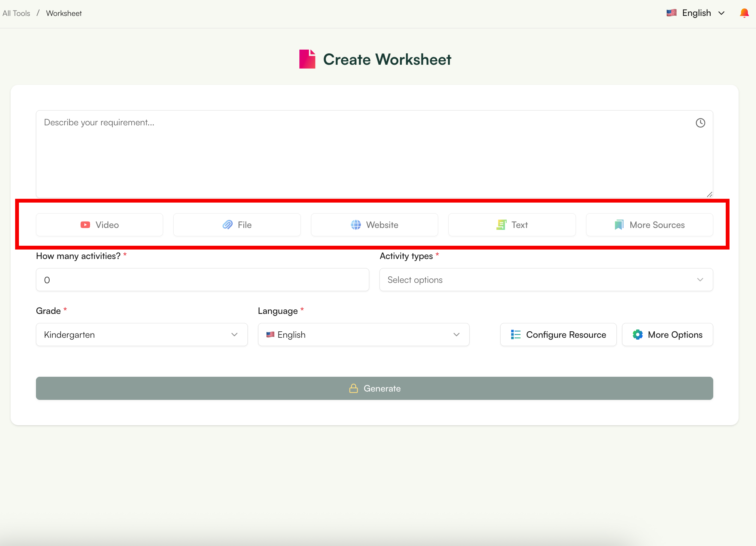This screenshot has width=756, height=546.
Task: Expand the Grade dropdown showing Kindergarten
Action: click(142, 334)
